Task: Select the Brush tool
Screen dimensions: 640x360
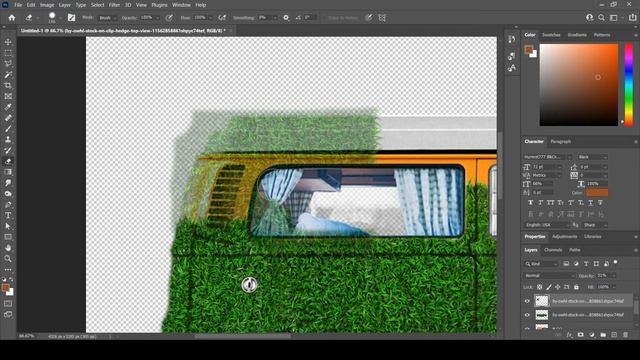Action: (x=8, y=129)
